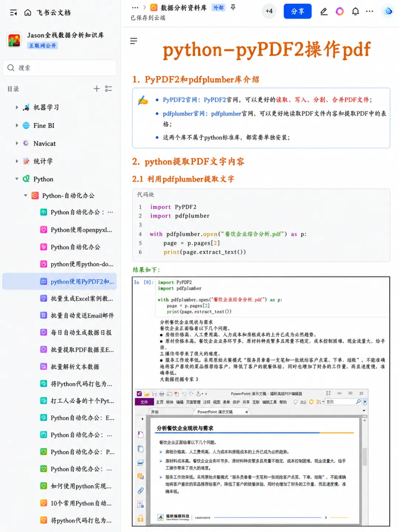The height and width of the screenshot is (532, 399).
Task: Open the knowledge base avatar icon
Action: click(14, 40)
